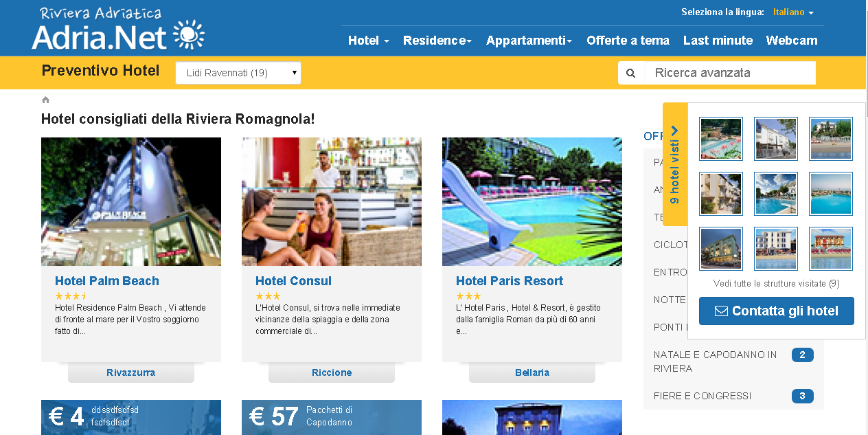Click the Riccione location button
868x435 pixels.
(332, 372)
